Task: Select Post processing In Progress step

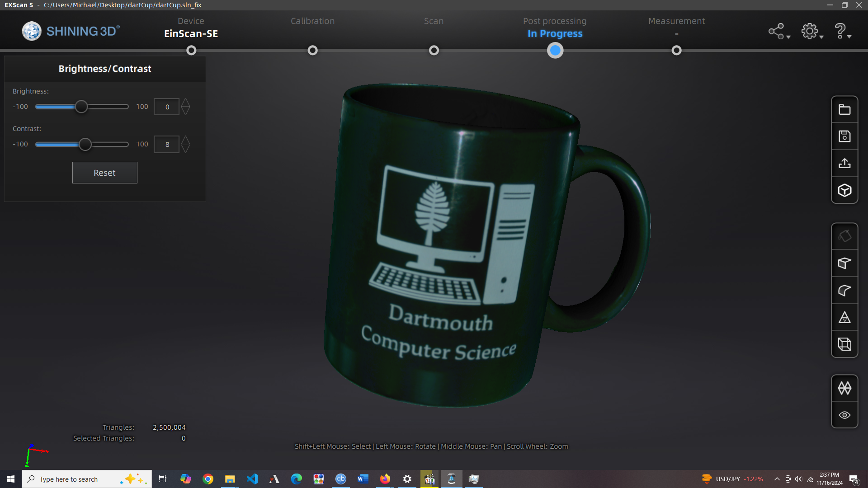Action: [555, 28]
